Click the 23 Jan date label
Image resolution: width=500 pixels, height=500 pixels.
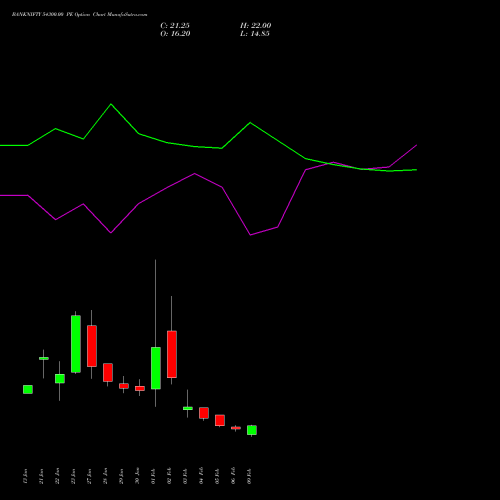[x=73, y=476]
